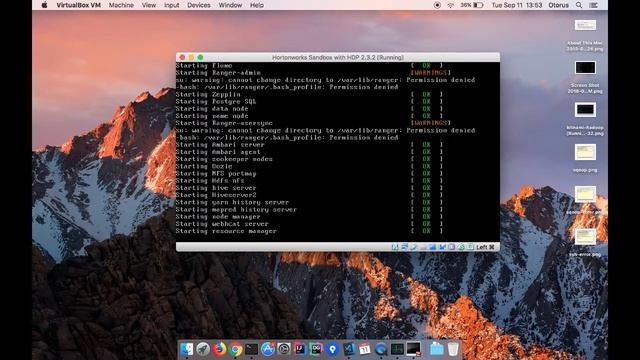640x360 pixels.
Task: Open Calendar from the Dock
Action: click(364, 349)
